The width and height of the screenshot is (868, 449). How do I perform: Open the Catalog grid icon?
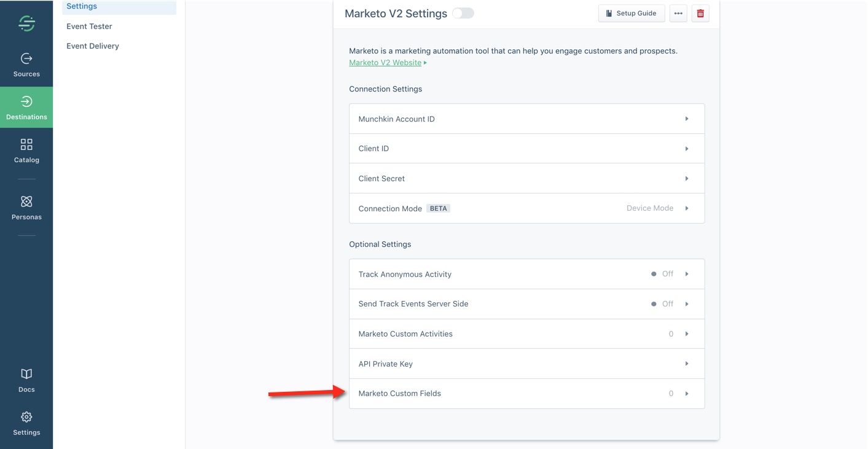coord(26,144)
